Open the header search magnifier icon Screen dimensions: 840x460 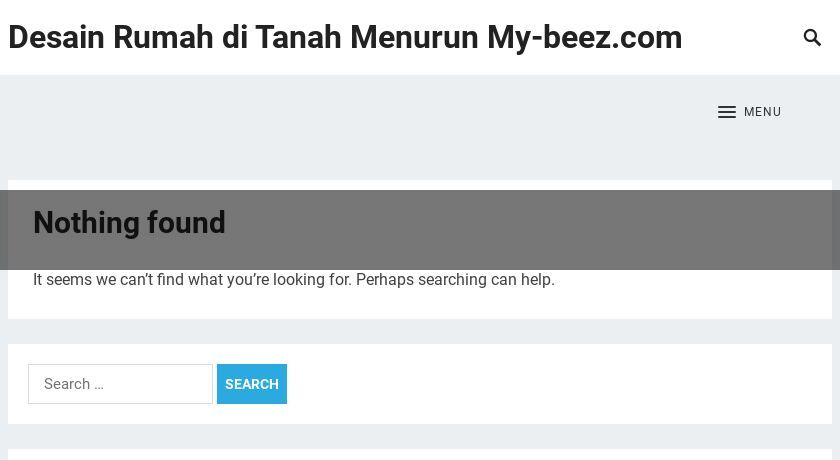click(x=812, y=37)
